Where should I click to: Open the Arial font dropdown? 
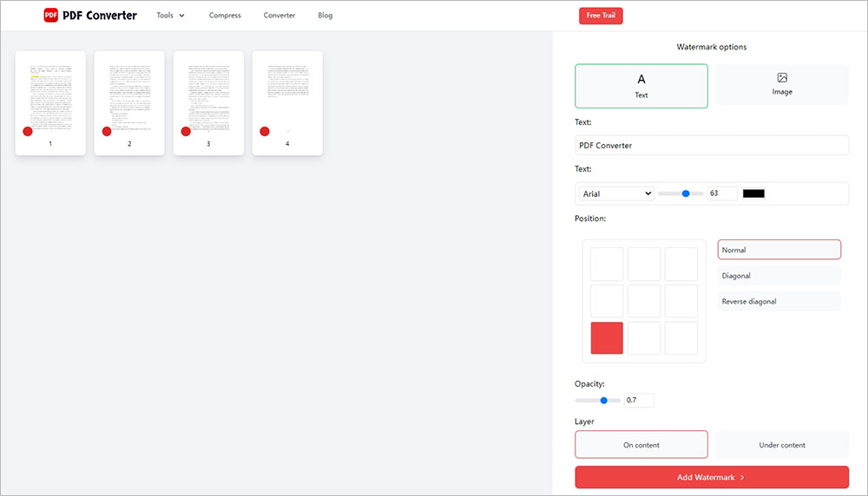pyautogui.click(x=616, y=193)
